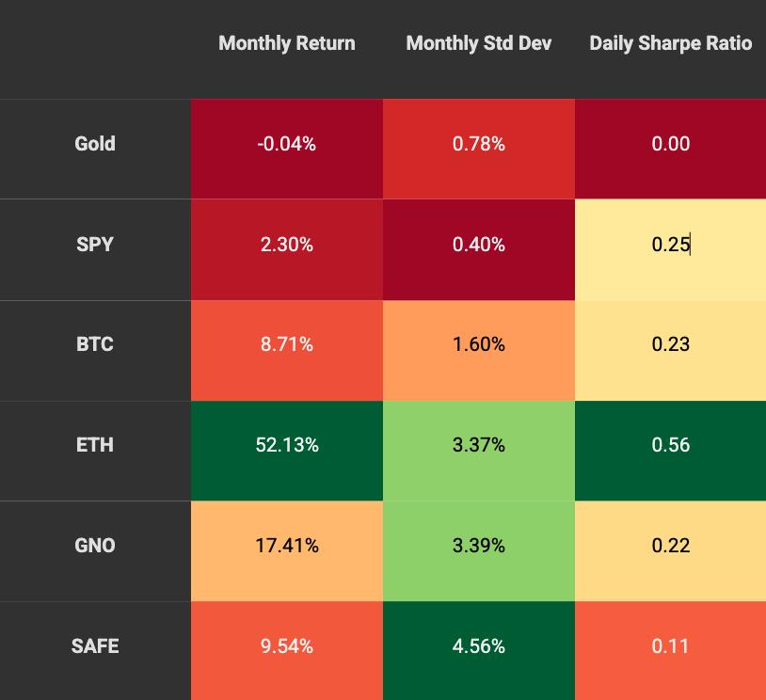Click the Daily Sharpe Ratio column header

click(670, 43)
